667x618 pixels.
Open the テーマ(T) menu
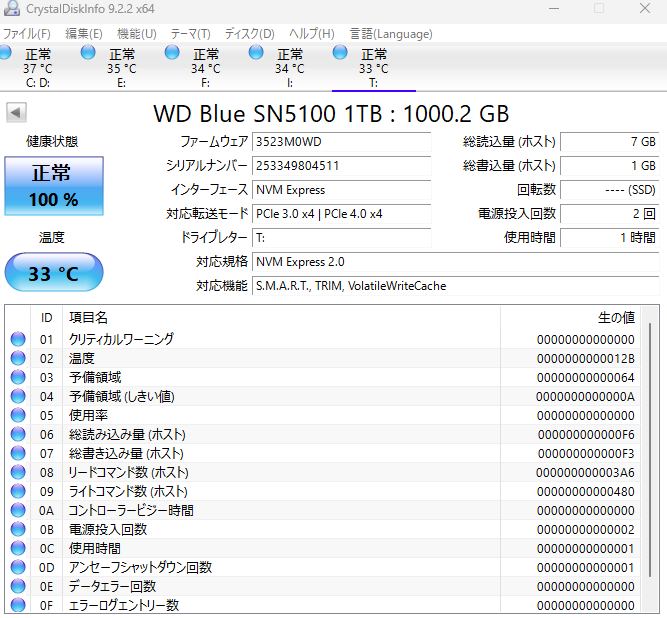(x=191, y=34)
